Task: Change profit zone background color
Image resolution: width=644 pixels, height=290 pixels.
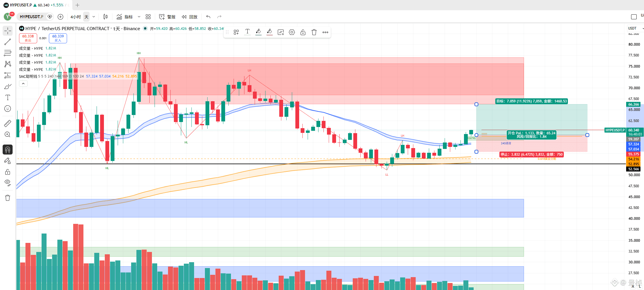Action: [258, 32]
